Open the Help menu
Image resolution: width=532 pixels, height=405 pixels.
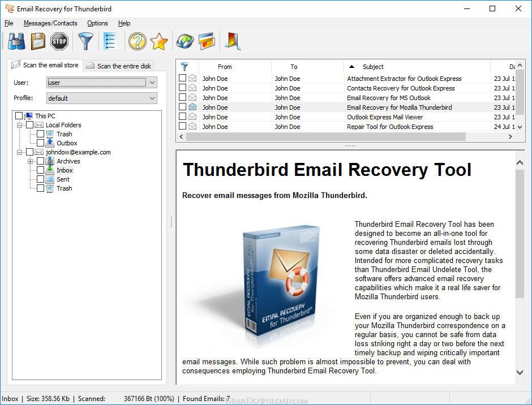(124, 23)
